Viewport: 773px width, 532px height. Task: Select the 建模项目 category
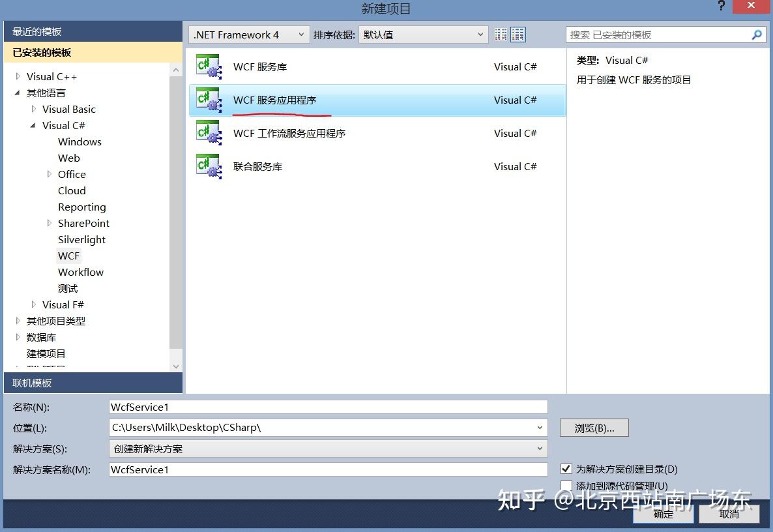click(x=46, y=353)
